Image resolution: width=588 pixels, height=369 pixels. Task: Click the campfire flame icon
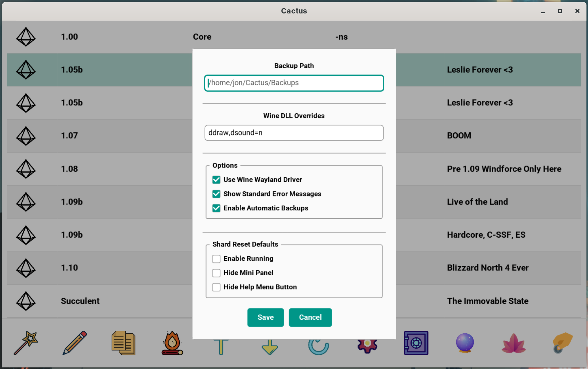[x=172, y=343]
